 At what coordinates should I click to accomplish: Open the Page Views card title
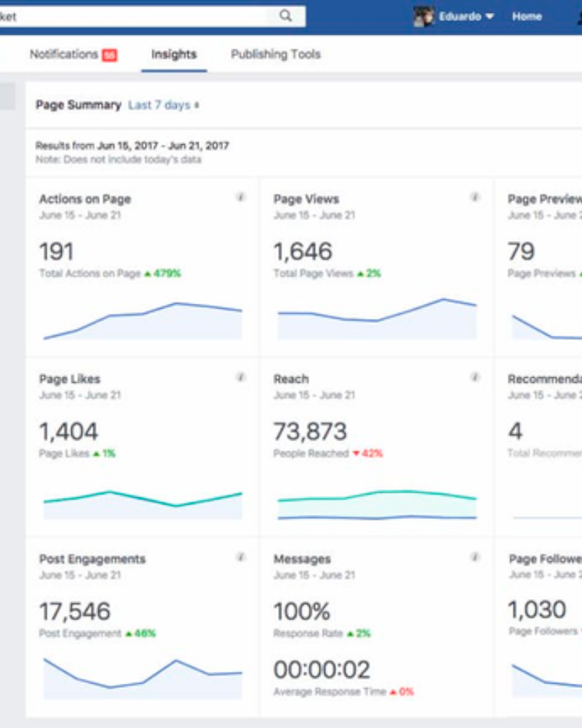pyautogui.click(x=306, y=199)
